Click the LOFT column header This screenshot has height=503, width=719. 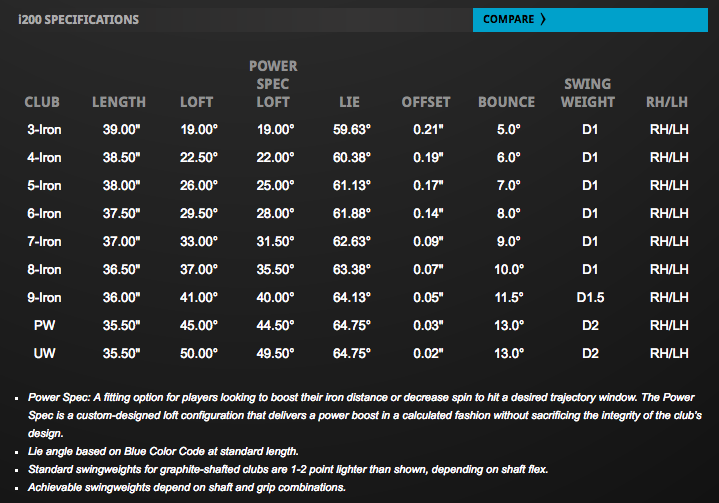[x=197, y=102]
